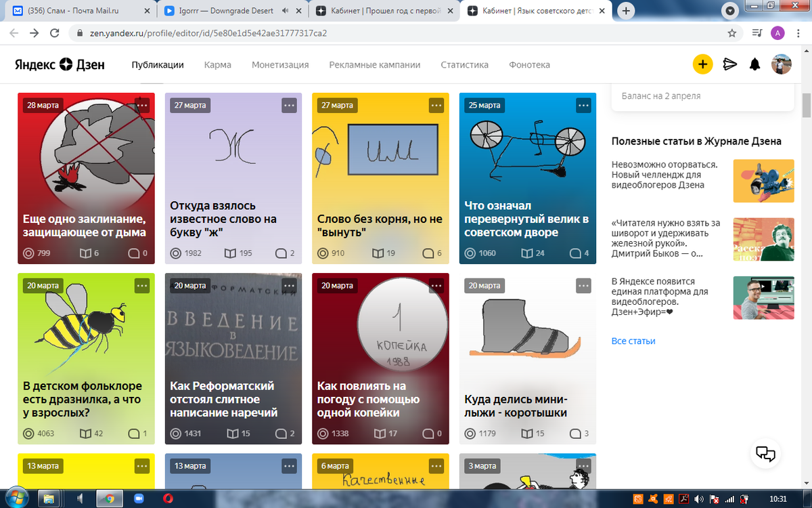Switch to the Почта Mail.ru browser tab

(81, 11)
